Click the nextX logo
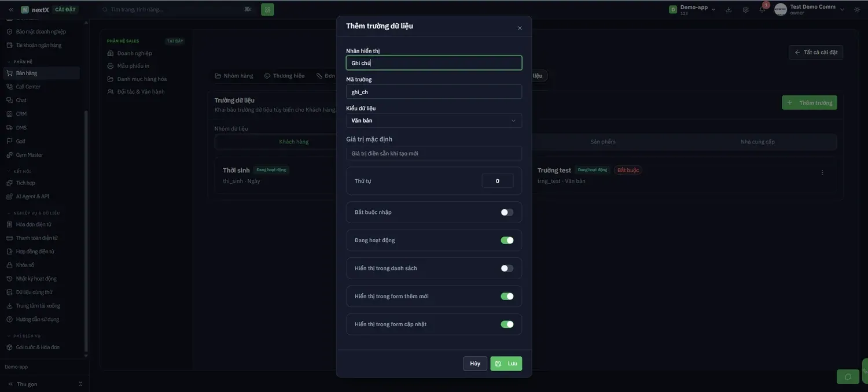The width and height of the screenshot is (868, 392). (35, 9)
